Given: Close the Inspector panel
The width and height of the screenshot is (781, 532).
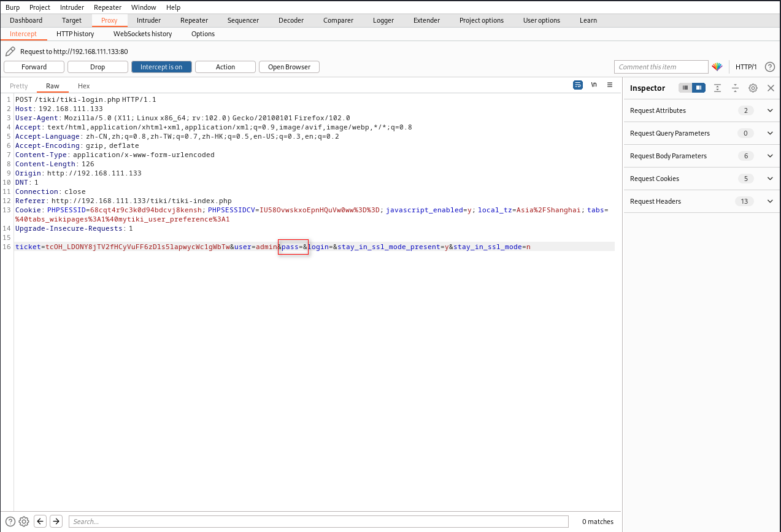Looking at the screenshot, I should 771,88.
